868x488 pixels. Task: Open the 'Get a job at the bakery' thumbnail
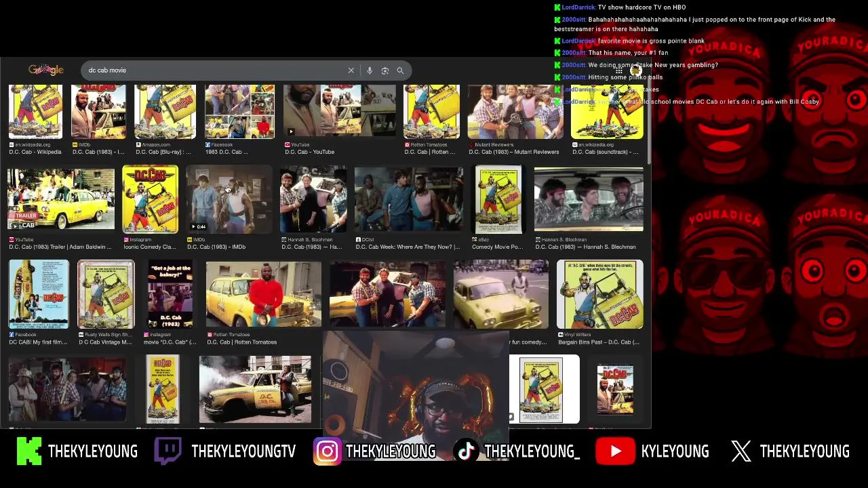point(170,294)
